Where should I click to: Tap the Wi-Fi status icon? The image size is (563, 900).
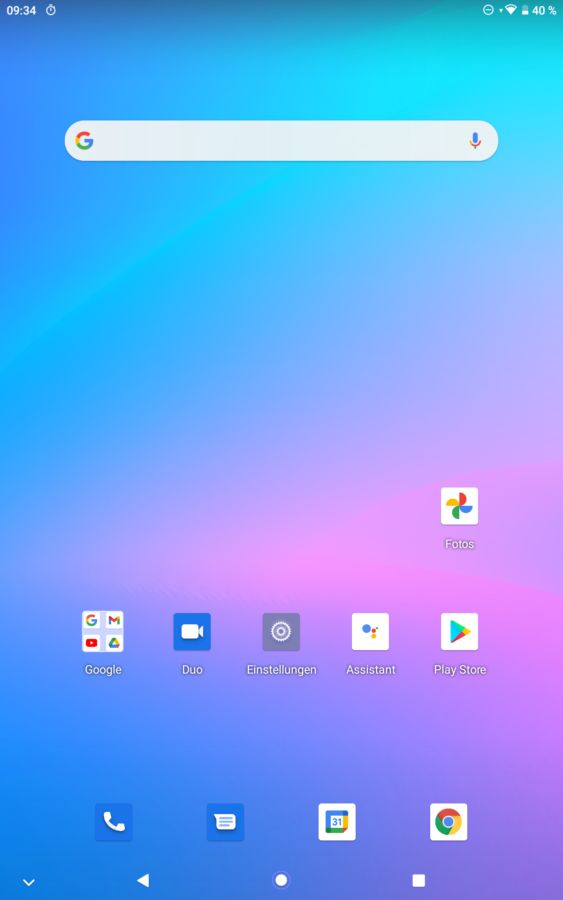510,10
